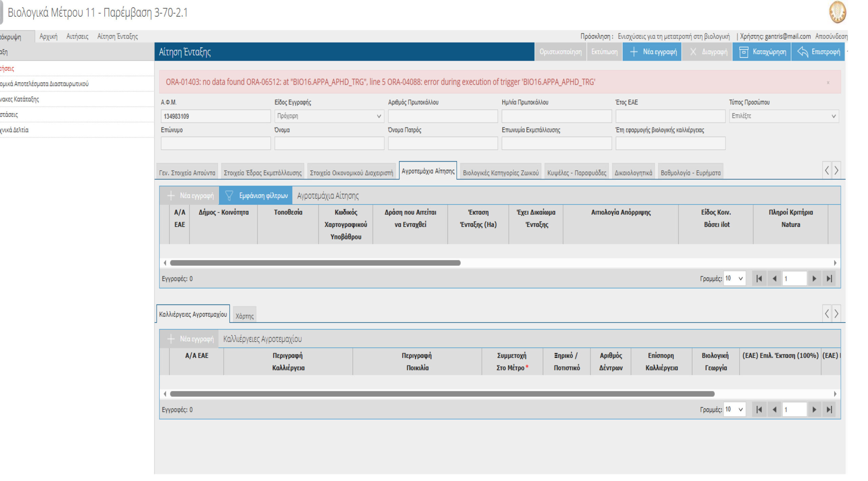
Task: Click the Οριστικοποίηση button
Action: pos(560,52)
